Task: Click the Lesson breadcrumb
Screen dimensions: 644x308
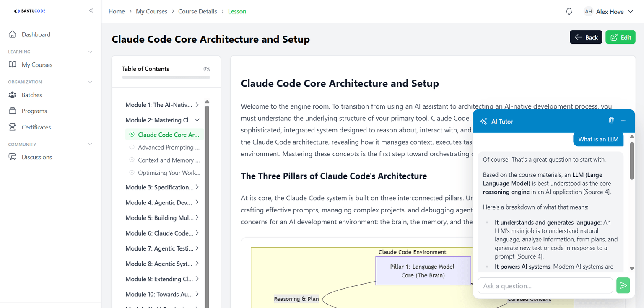Action: pos(237,11)
